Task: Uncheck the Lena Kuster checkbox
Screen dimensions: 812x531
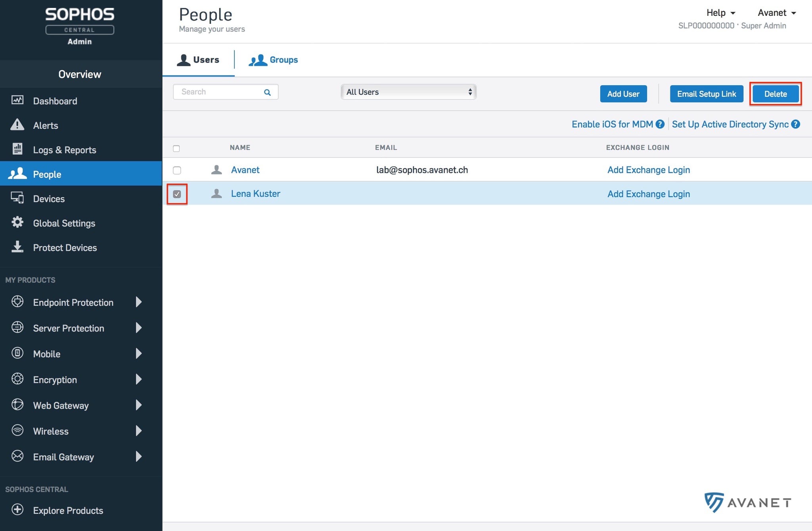Action: point(177,194)
